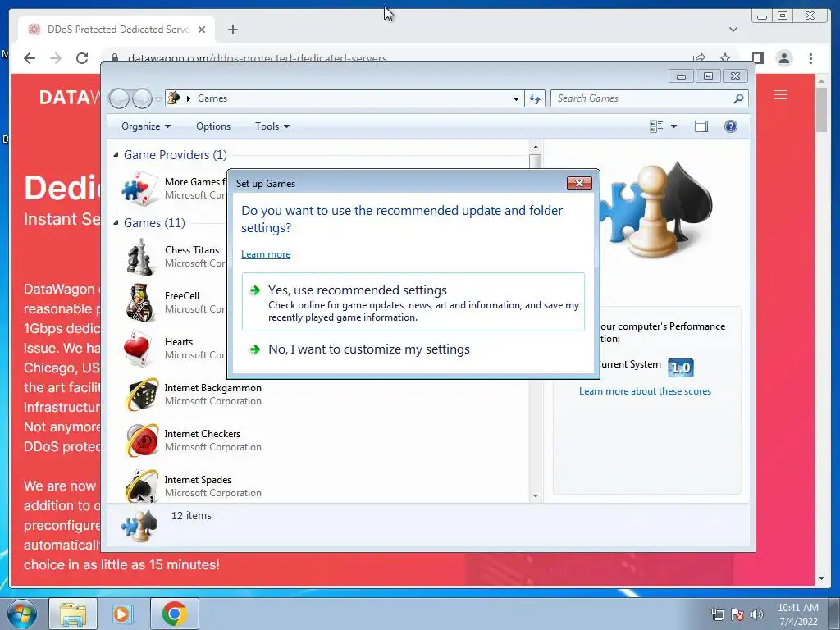Click the 1.0 performance score badge

coord(681,367)
